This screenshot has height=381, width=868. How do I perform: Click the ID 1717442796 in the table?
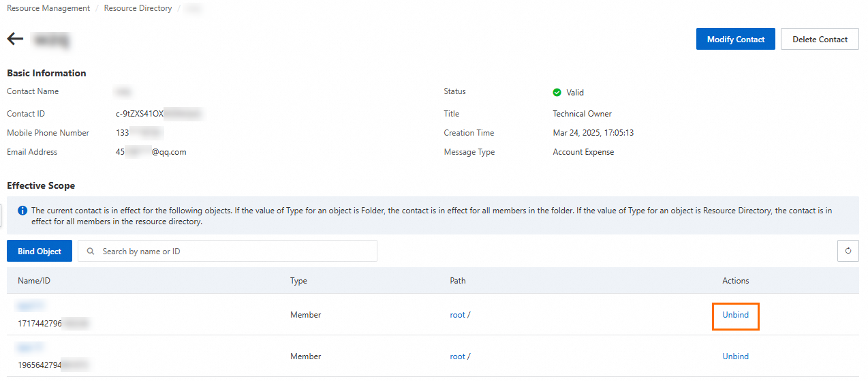(x=53, y=324)
